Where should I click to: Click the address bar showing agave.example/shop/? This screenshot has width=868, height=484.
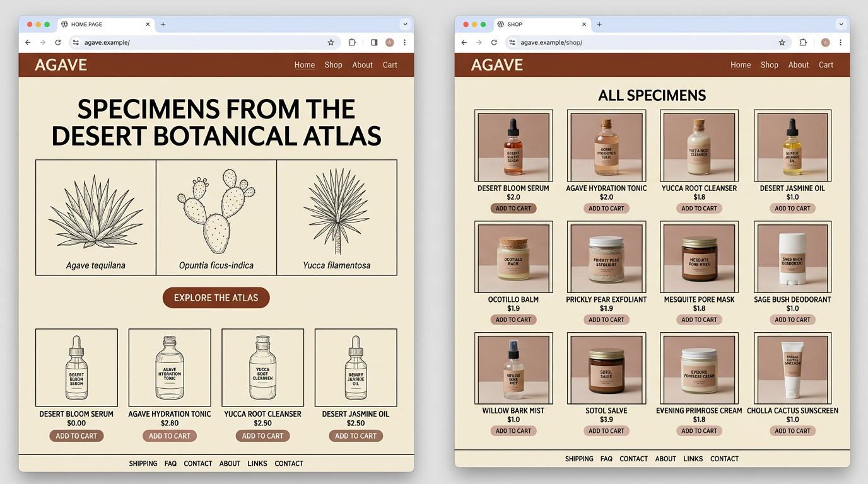[x=643, y=43]
